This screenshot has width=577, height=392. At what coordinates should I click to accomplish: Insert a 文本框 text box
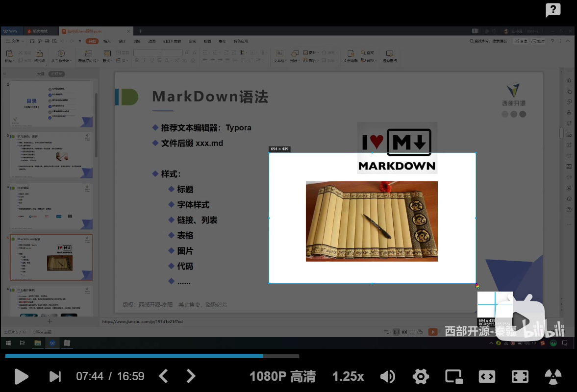pyautogui.click(x=279, y=56)
